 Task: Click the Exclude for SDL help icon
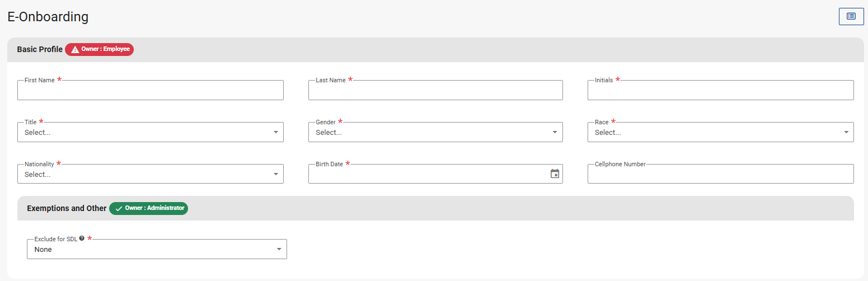pos(82,238)
